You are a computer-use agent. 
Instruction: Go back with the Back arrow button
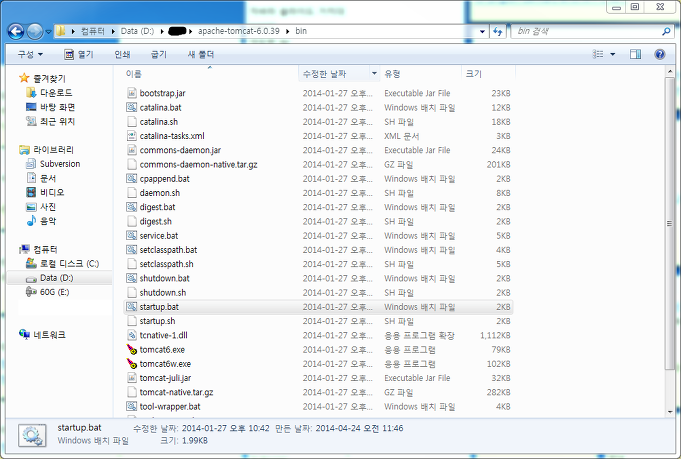click(x=16, y=31)
